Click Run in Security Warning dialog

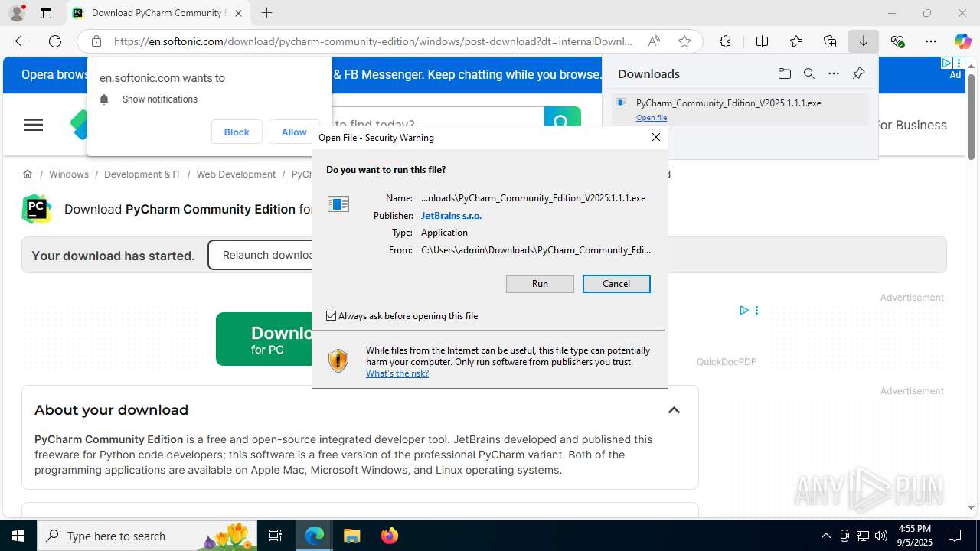pos(540,283)
